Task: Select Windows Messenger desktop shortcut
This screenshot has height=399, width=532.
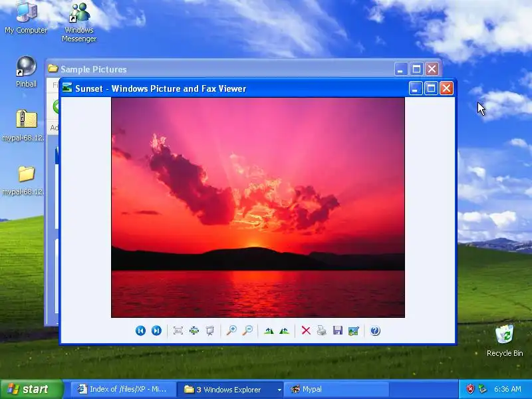Action: click(x=79, y=23)
